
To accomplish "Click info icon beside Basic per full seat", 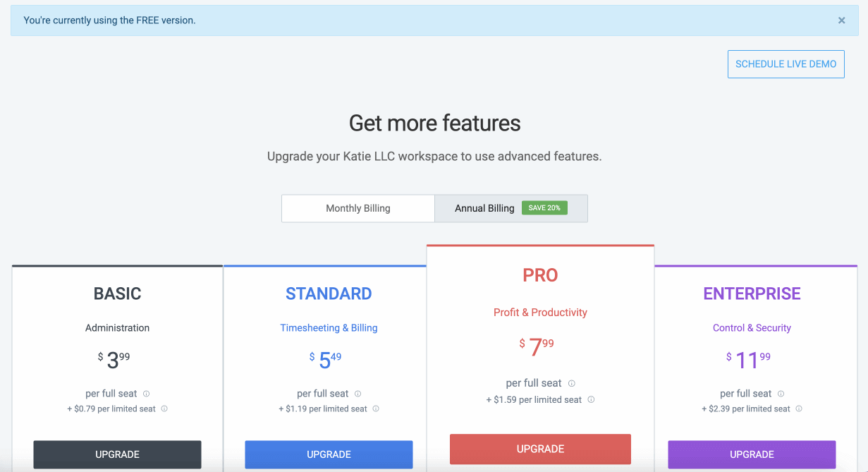I will pos(147,394).
